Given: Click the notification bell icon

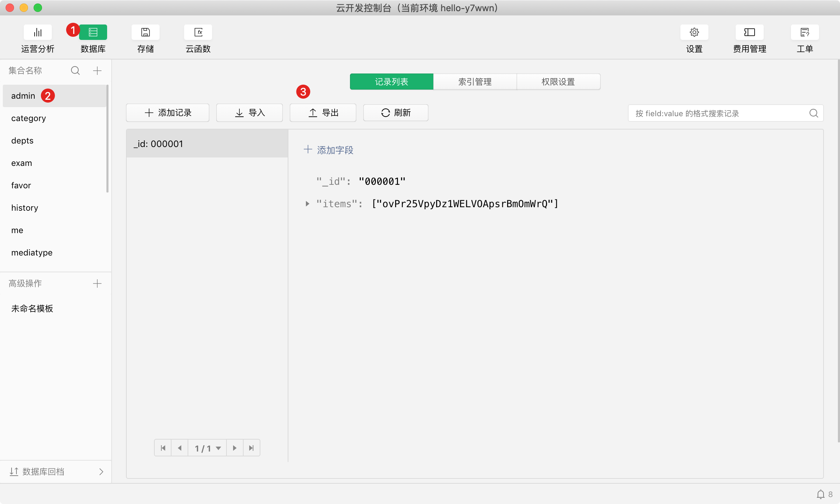Looking at the screenshot, I should tap(820, 494).
